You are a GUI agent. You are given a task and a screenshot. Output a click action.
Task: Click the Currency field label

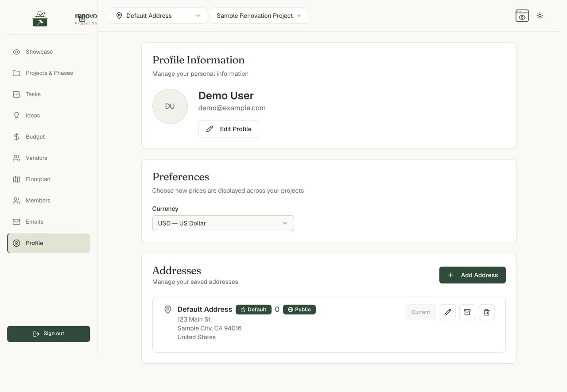tap(165, 209)
